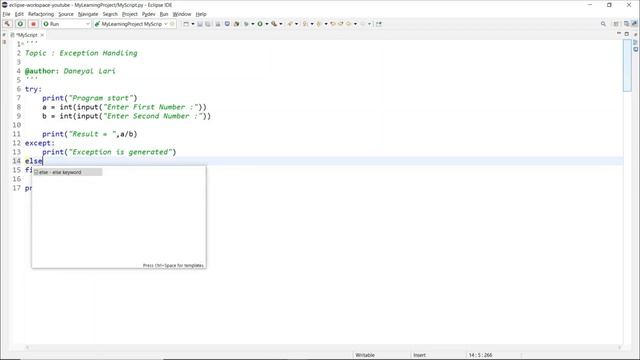
Task: Open the Source menu
Action: pyautogui.click(x=66, y=14)
